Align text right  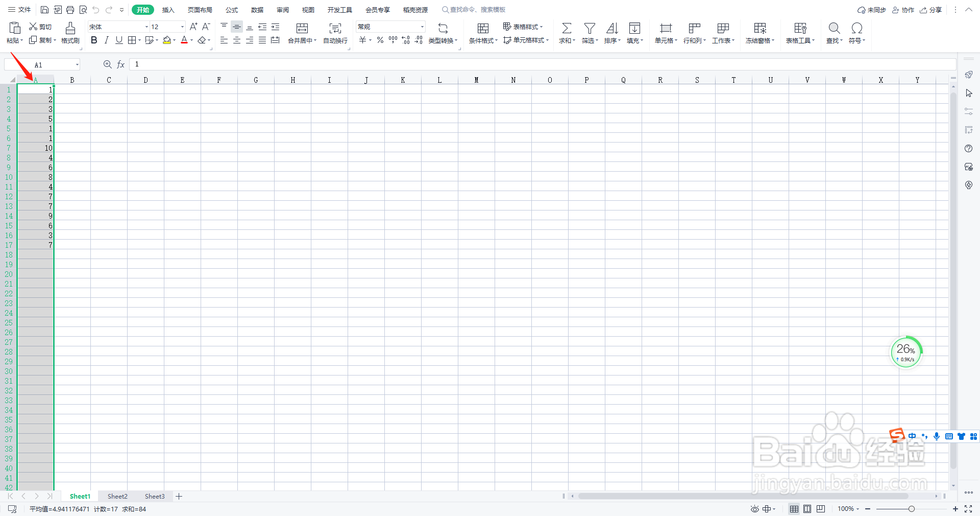tap(250, 40)
